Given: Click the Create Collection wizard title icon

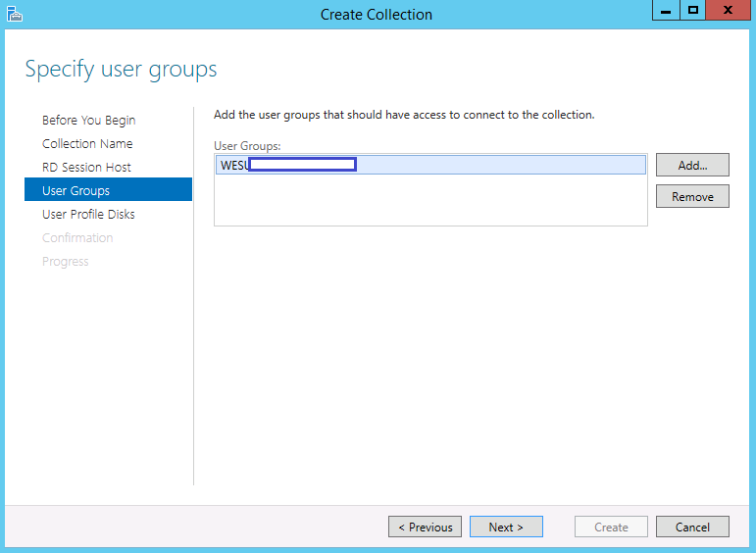Looking at the screenshot, I should click(15, 14).
